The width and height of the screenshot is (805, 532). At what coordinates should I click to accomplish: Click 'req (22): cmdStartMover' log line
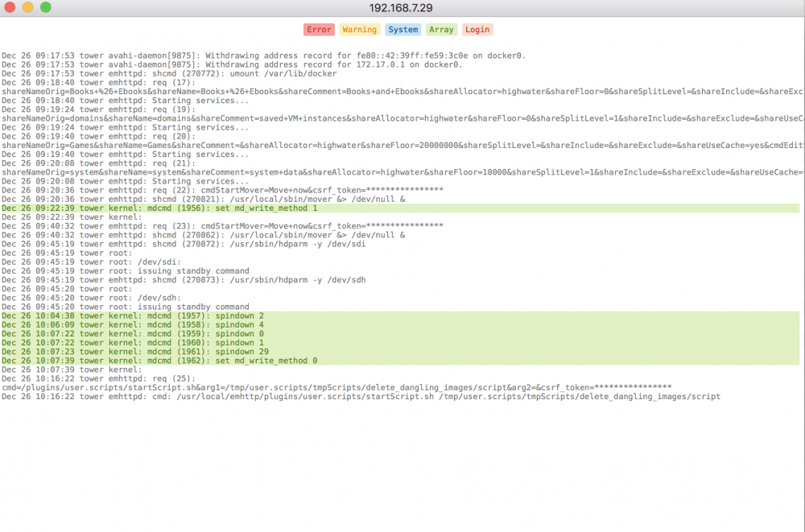click(x=222, y=190)
